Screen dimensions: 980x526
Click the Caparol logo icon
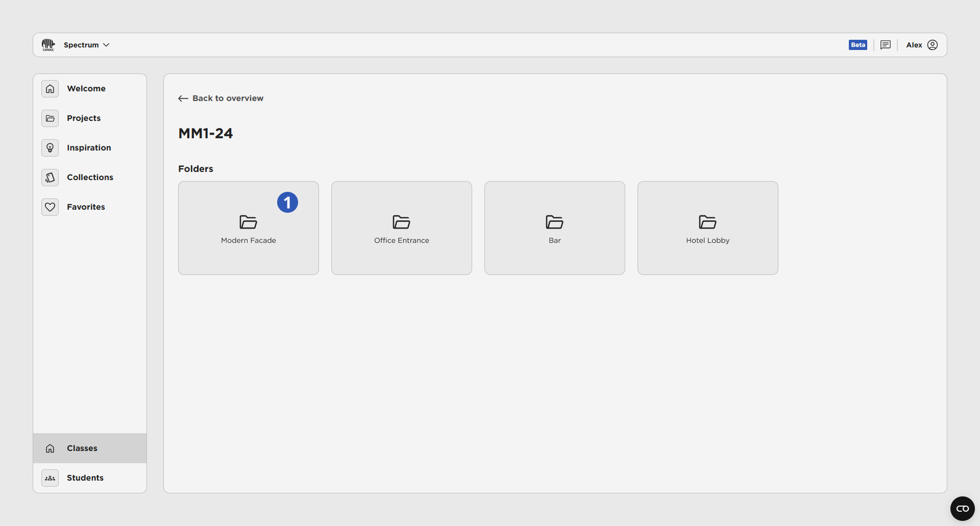[x=48, y=45]
